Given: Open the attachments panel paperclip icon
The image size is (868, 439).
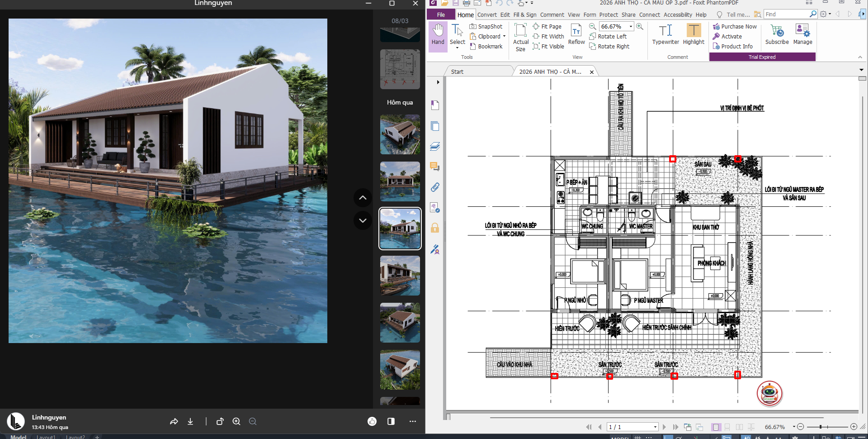Looking at the screenshot, I should (435, 187).
